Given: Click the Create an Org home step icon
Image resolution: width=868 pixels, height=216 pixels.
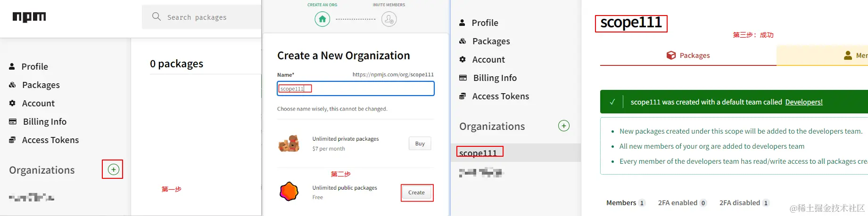Looking at the screenshot, I should click(x=322, y=19).
